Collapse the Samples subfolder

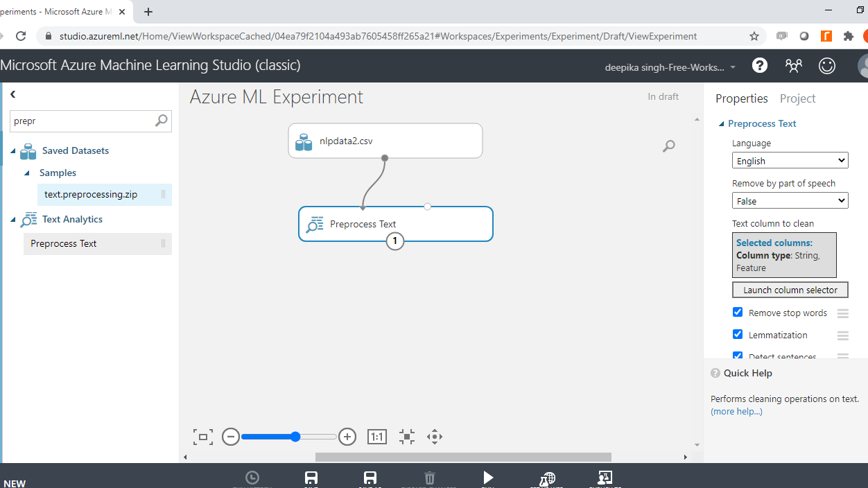[27, 173]
